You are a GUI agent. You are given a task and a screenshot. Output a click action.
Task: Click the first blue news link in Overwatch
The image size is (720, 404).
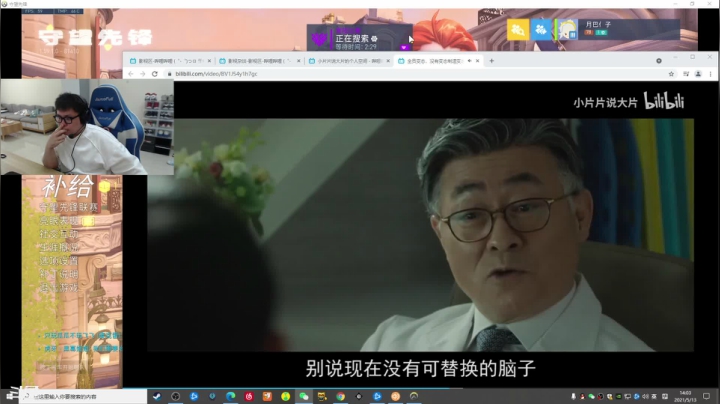(82, 336)
